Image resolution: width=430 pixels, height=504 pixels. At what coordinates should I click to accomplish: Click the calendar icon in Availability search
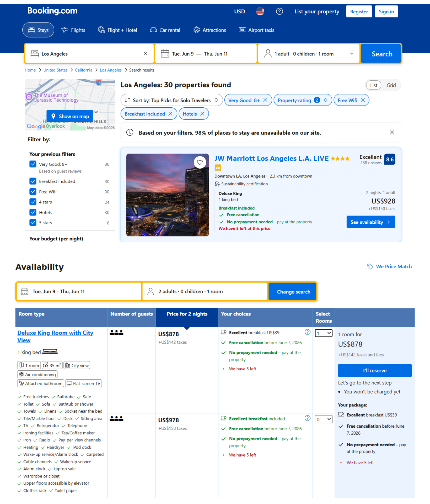coord(25,292)
